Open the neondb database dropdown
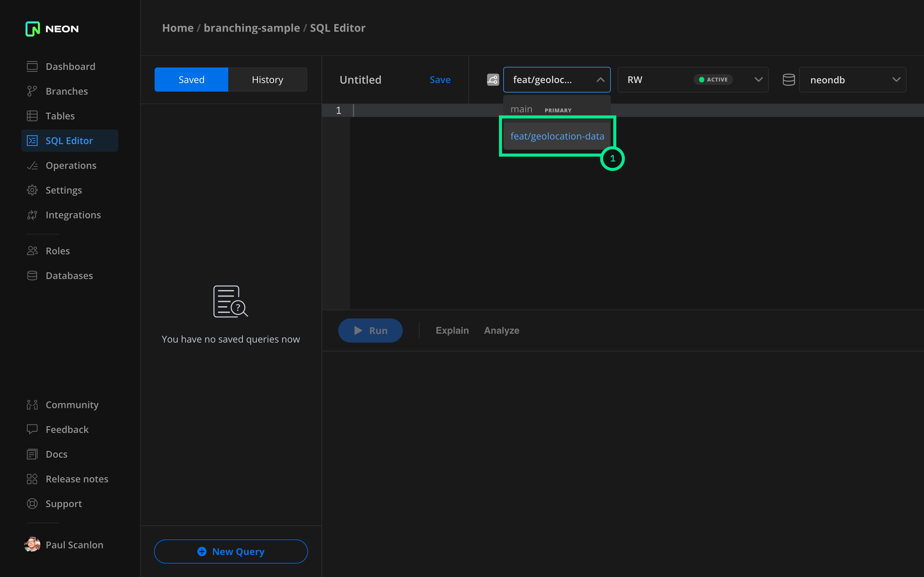Image resolution: width=924 pixels, height=577 pixels. click(852, 80)
